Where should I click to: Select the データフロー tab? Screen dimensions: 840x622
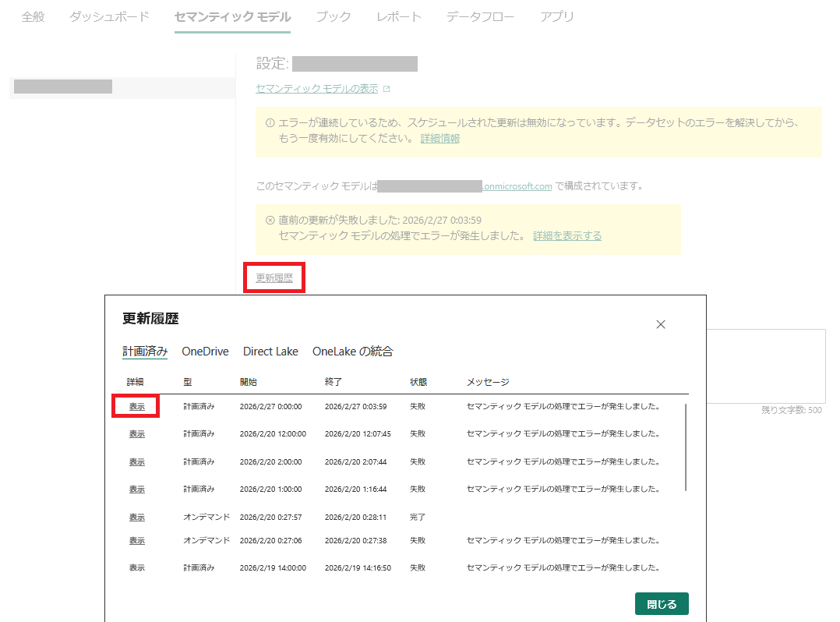click(x=480, y=16)
